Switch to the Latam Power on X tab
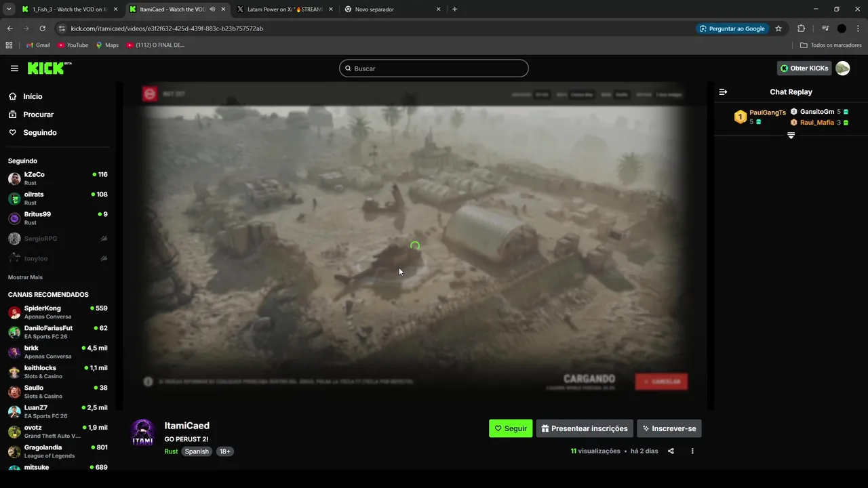868x488 pixels. click(285, 9)
